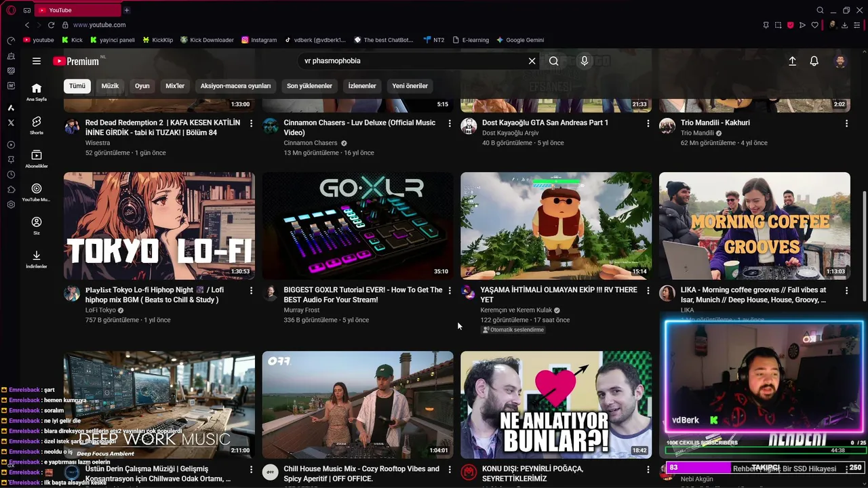
Task: Open more options for Chill House Music Mix
Action: pos(450,470)
